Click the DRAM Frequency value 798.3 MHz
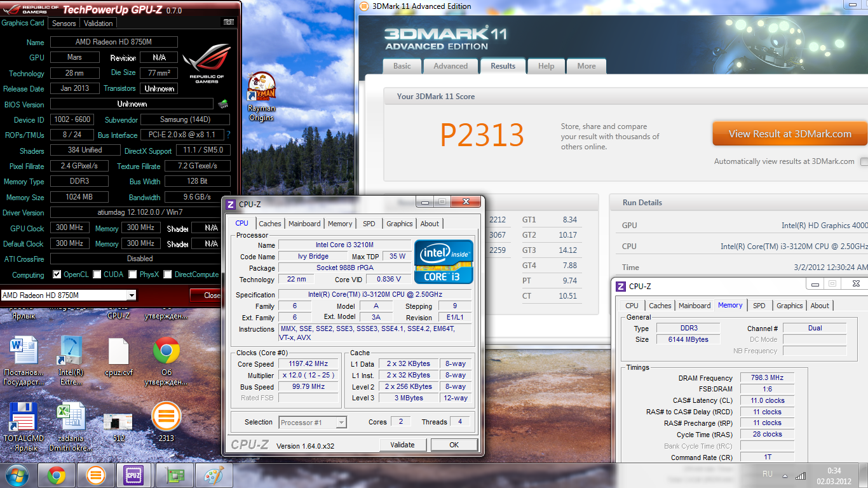The height and width of the screenshot is (488, 868). click(x=766, y=378)
